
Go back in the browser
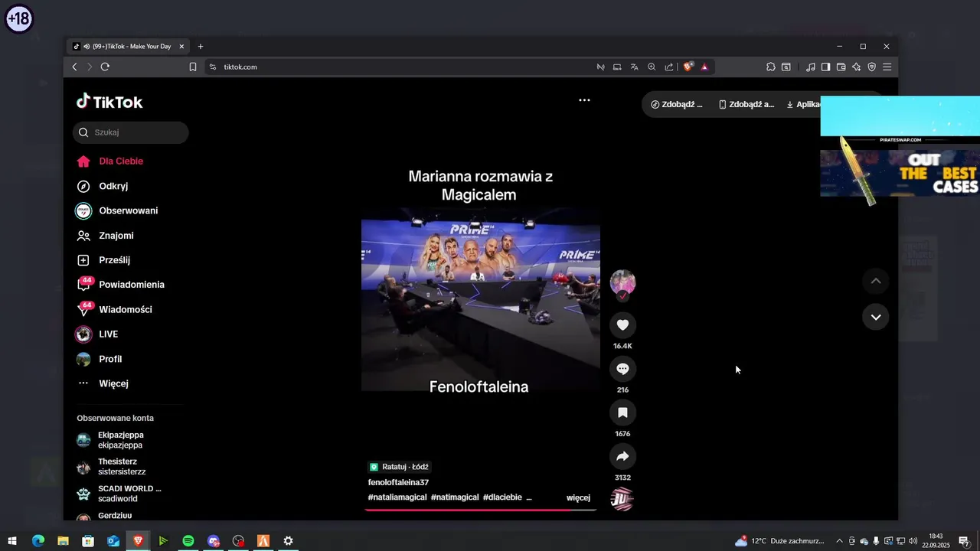[x=74, y=67]
